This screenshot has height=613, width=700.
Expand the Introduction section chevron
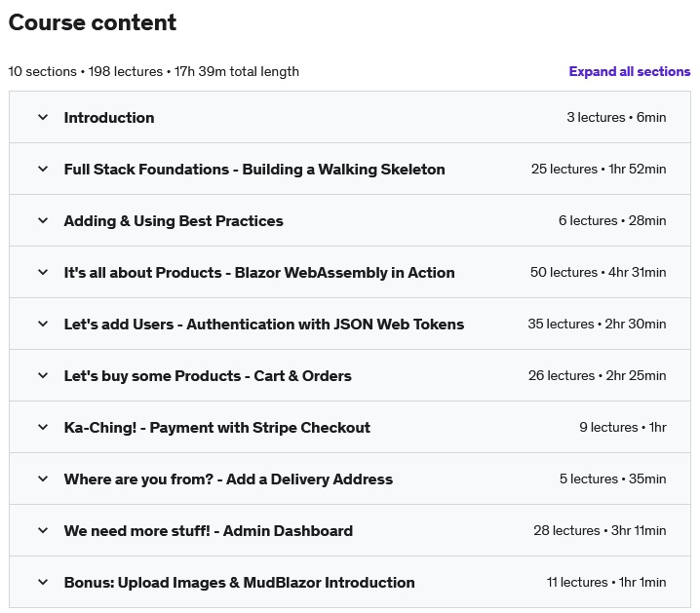(x=43, y=117)
